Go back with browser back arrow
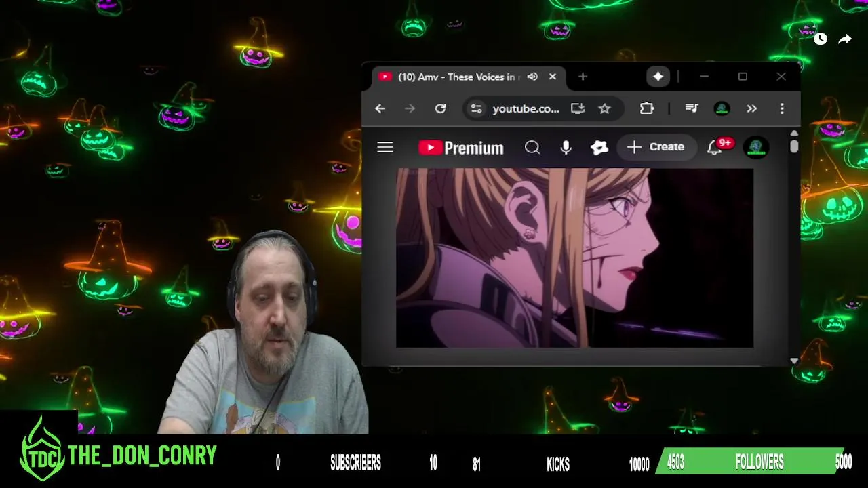 tap(380, 108)
